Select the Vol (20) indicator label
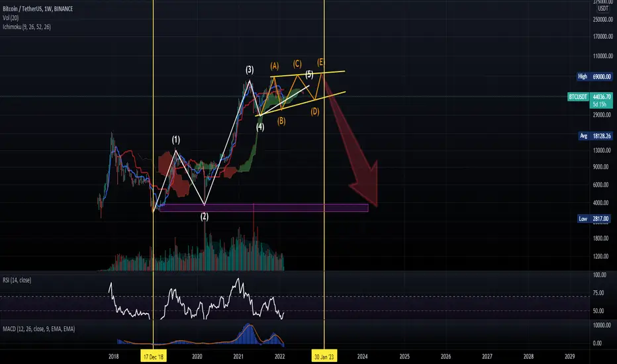The width and height of the screenshot is (617, 364). click(x=11, y=18)
